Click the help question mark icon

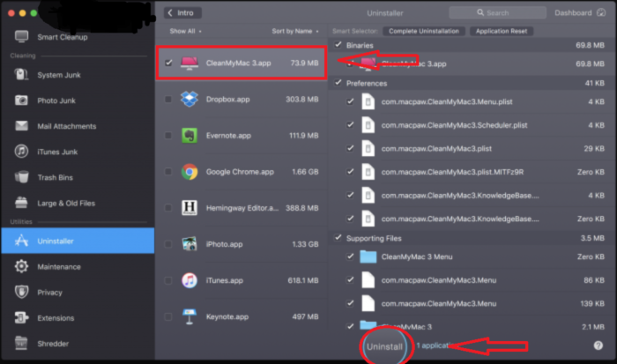click(x=598, y=345)
